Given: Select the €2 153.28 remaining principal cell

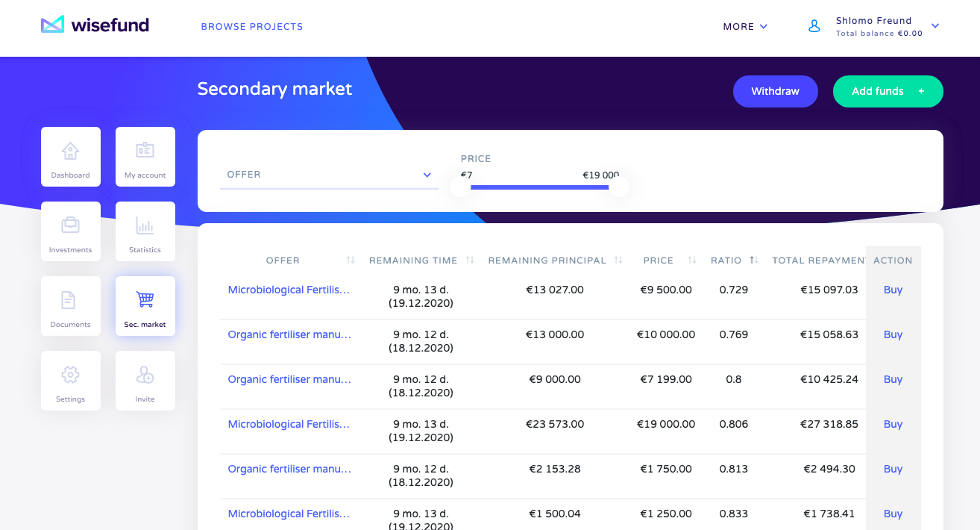Looking at the screenshot, I should 555,469.
